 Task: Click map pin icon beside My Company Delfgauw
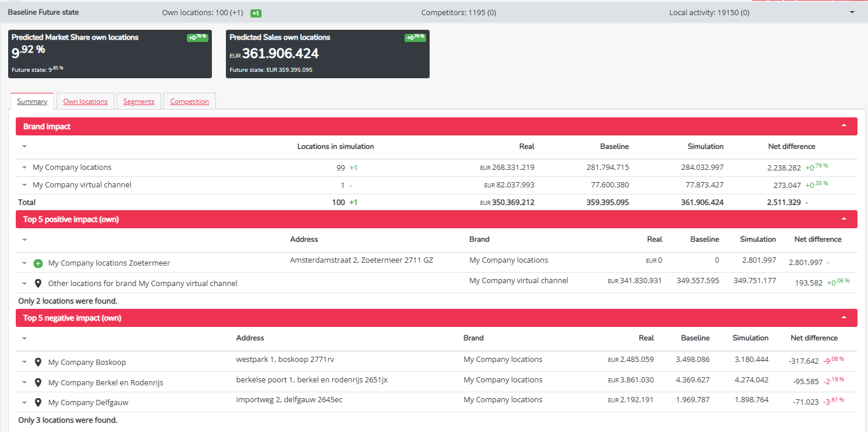point(39,402)
